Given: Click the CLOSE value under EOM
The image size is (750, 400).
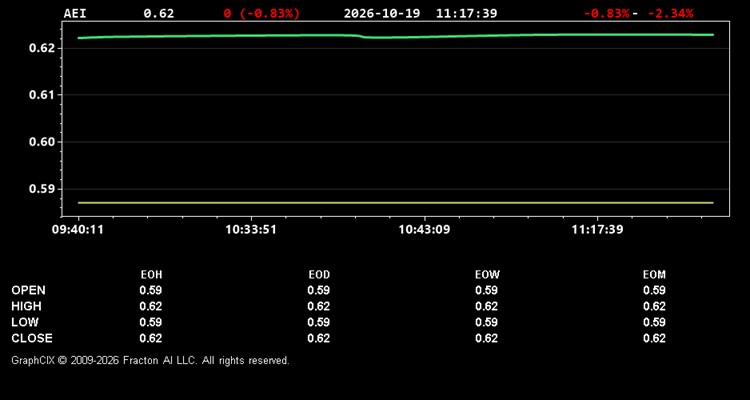Looking at the screenshot, I should 654,338.
